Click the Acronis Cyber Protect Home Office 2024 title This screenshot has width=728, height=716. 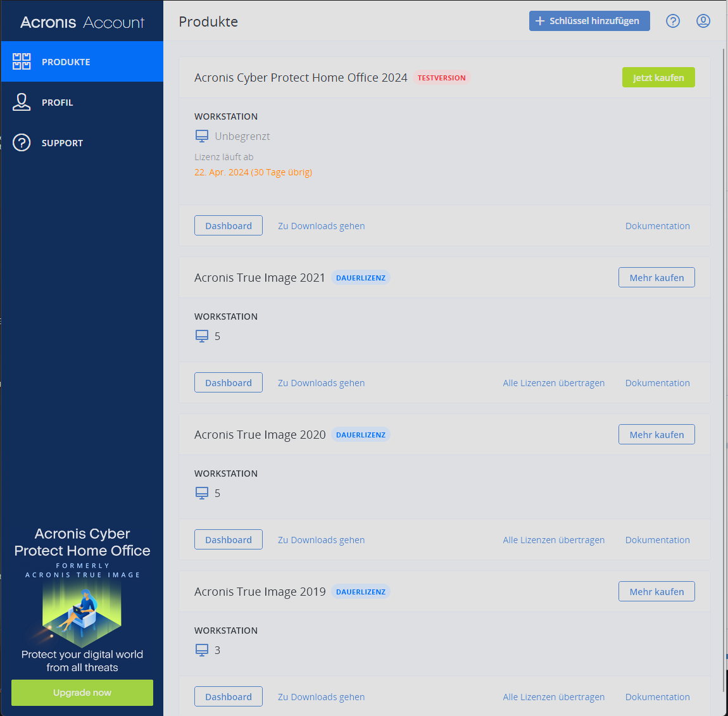(x=301, y=77)
